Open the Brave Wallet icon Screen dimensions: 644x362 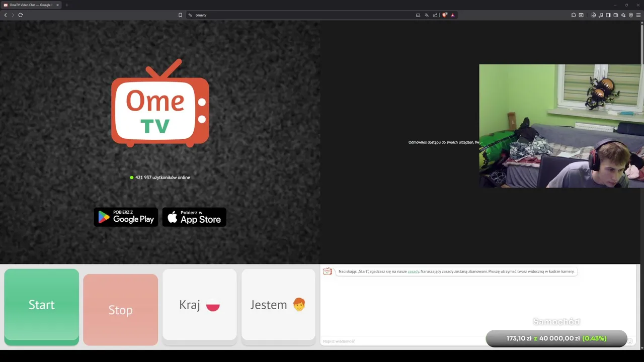[x=616, y=15]
